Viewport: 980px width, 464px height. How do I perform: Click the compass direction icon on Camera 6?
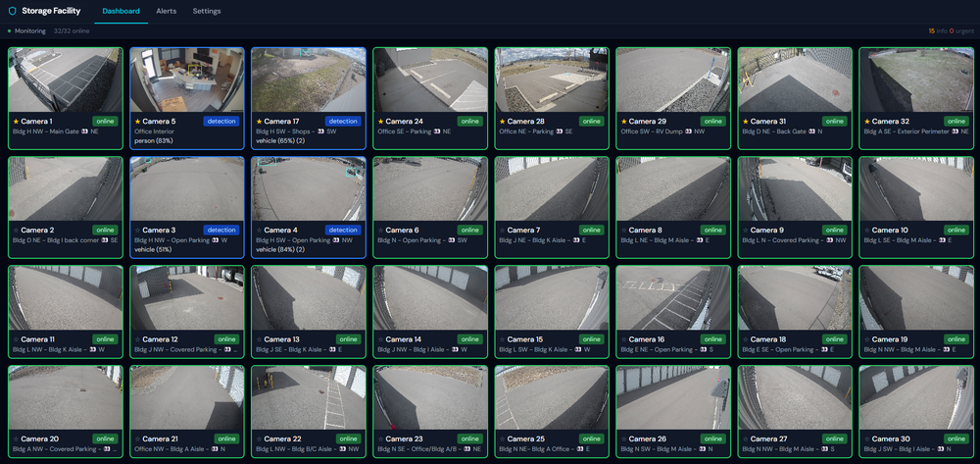[x=453, y=240]
